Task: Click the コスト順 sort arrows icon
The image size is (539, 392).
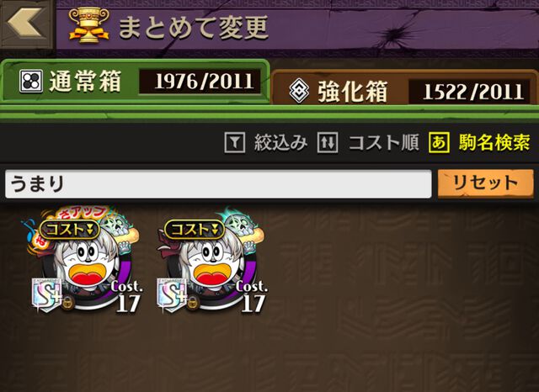Action: tap(328, 142)
